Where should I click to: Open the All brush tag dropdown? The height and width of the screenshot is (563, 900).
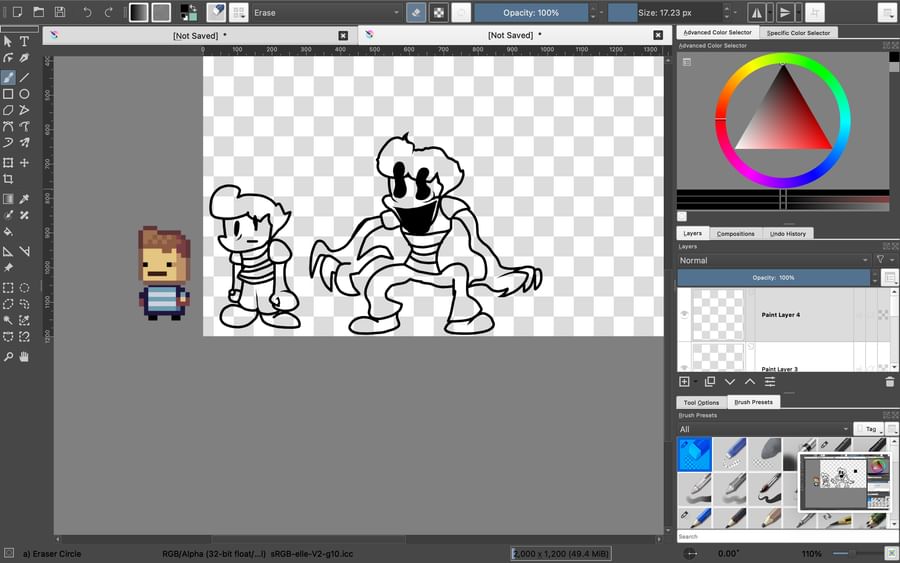763,429
